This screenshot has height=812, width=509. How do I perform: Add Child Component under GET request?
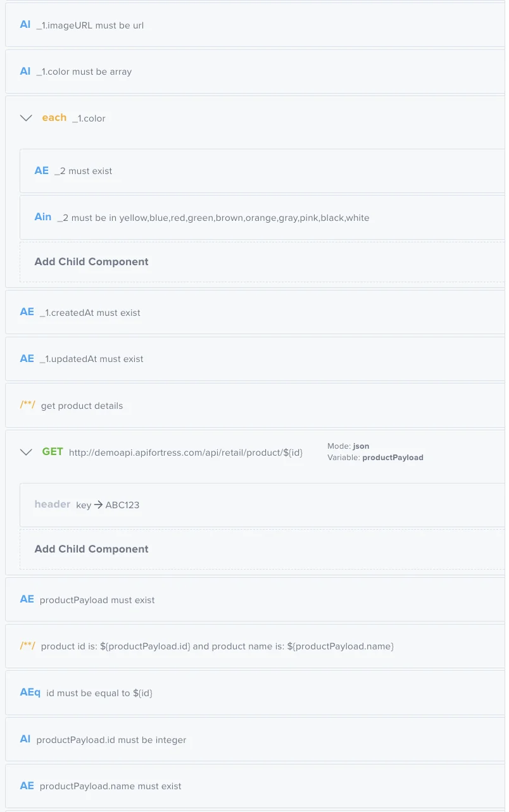click(92, 549)
